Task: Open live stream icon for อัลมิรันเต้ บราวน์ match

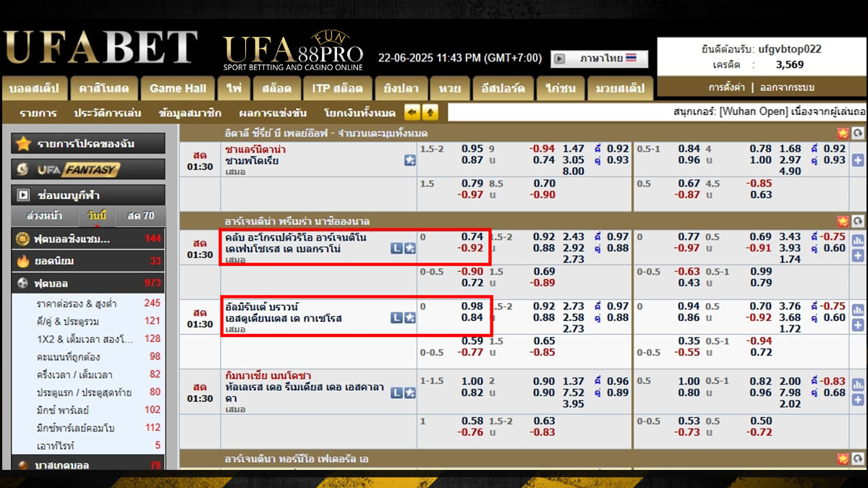Action: pos(396,318)
